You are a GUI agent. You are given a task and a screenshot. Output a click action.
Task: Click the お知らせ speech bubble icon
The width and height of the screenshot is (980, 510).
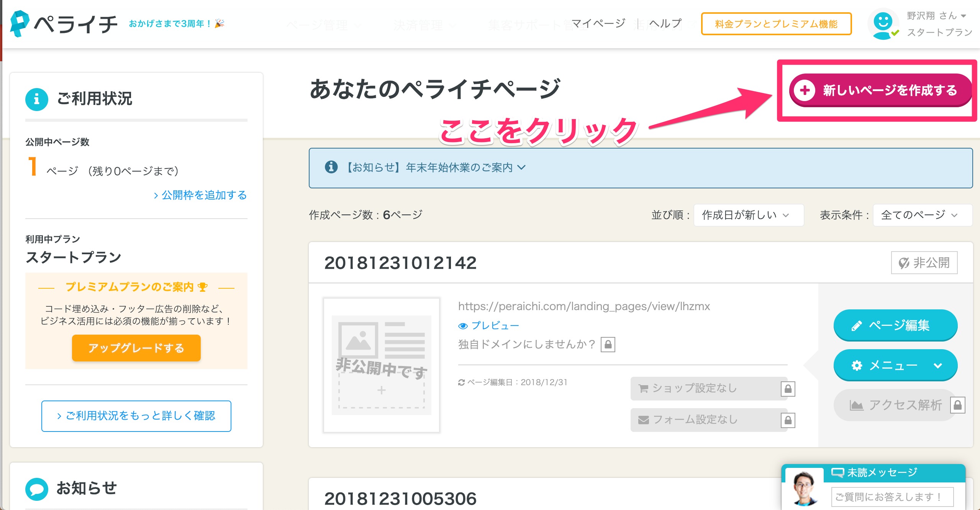pyautogui.click(x=37, y=489)
